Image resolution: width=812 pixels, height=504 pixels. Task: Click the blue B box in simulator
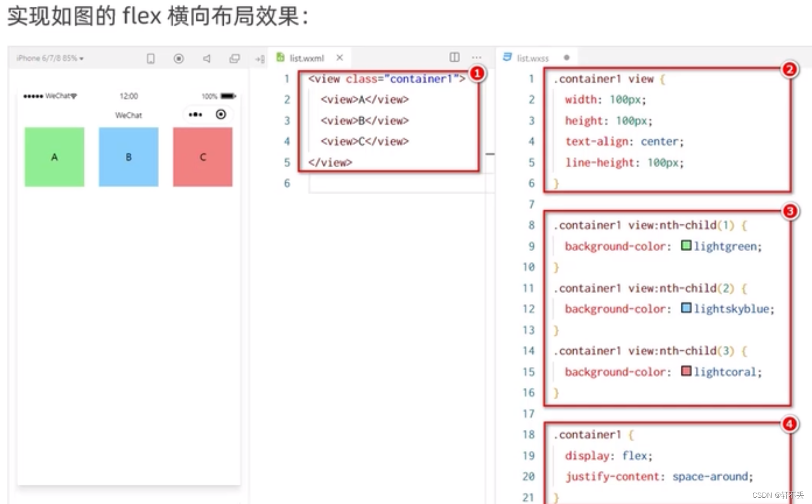pos(129,157)
